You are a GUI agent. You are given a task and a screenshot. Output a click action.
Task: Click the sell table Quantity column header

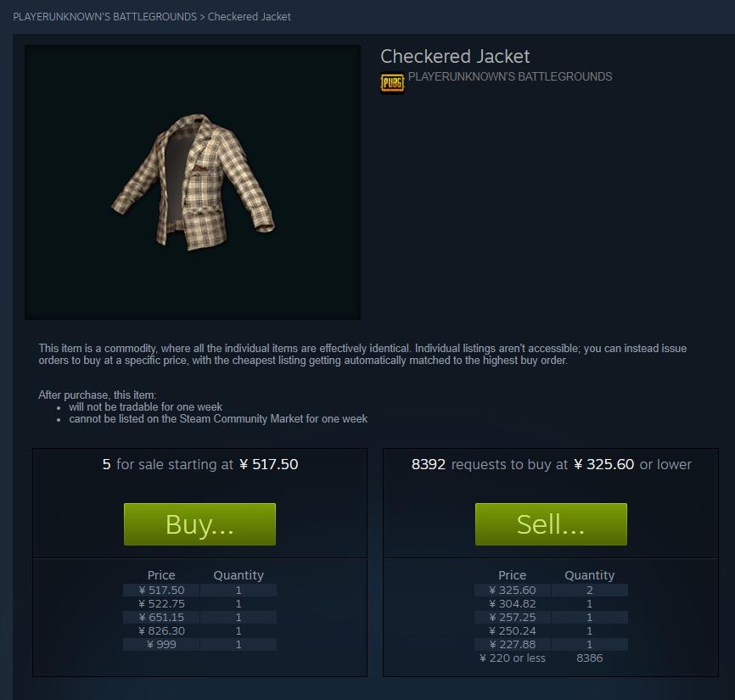589,575
